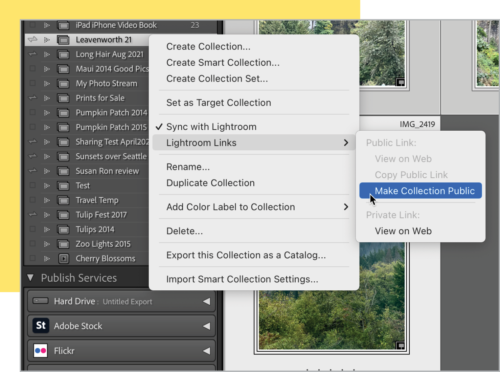This screenshot has width=500, height=372.
Task: Open the Hard Drive setup arrow
Action: (x=207, y=301)
